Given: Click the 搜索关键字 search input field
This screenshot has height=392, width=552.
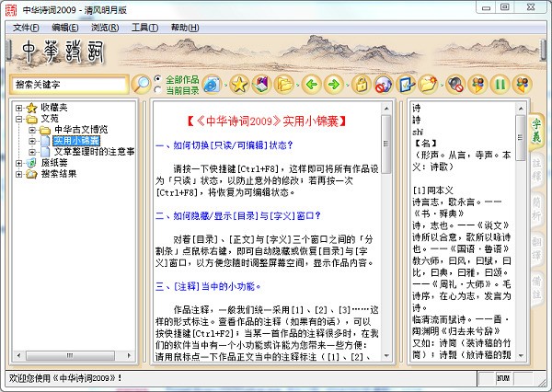Looking at the screenshot, I should coord(69,85).
